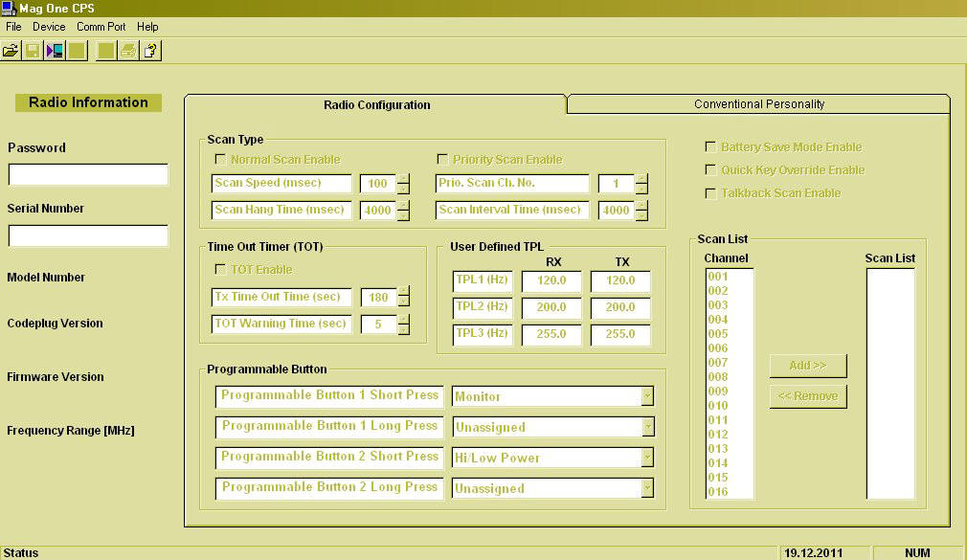967x560 pixels.
Task: Toggle the TOT Enable checkbox
Action: coord(220,269)
